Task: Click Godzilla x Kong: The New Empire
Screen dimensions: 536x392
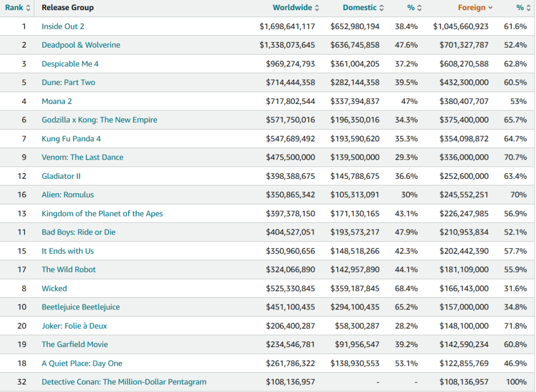Action: (x=100, y=120)
